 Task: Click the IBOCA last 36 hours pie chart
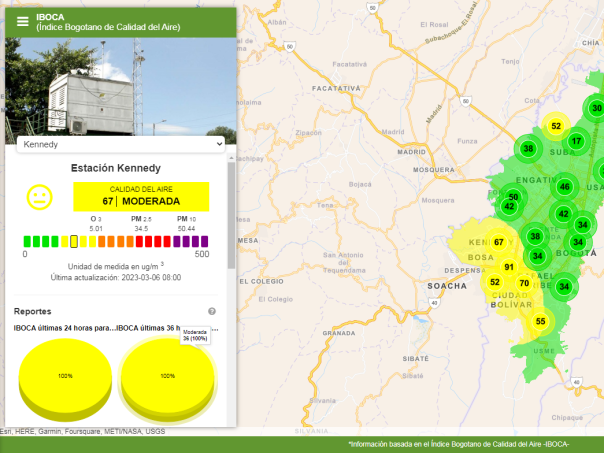tap(167, 377)
